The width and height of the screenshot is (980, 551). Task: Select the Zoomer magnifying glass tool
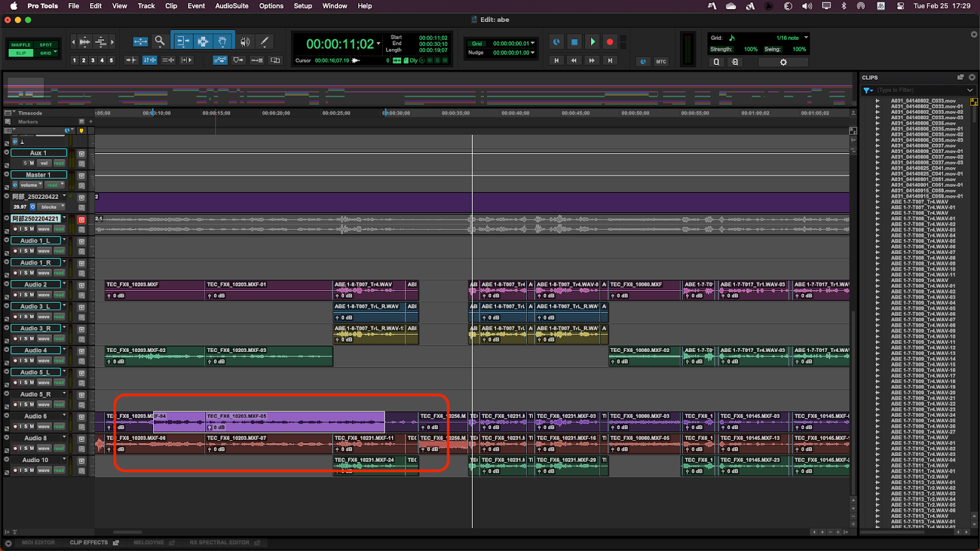159,41
